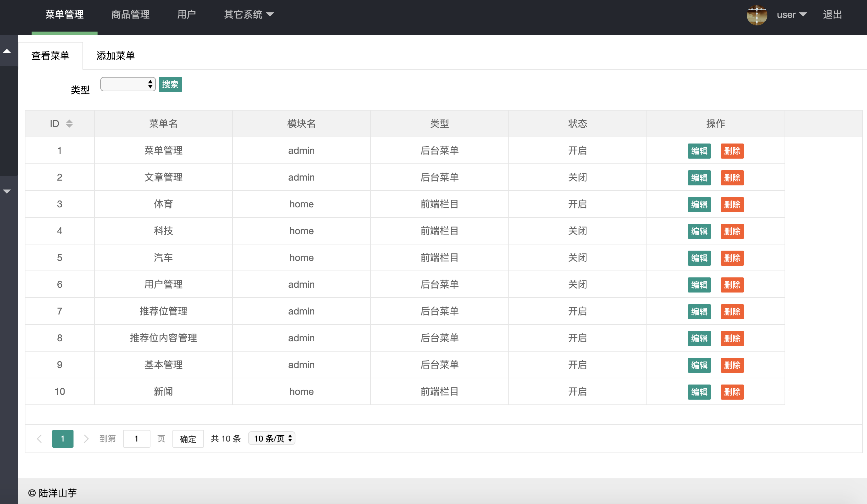
Task: Switch to 添加菜单 tab
Action: pos(115,56)
